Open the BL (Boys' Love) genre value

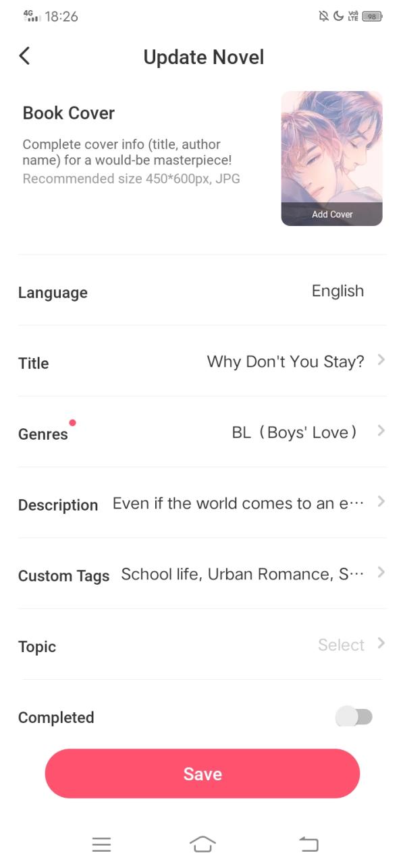pyautogui.click(x=294, y=432)
